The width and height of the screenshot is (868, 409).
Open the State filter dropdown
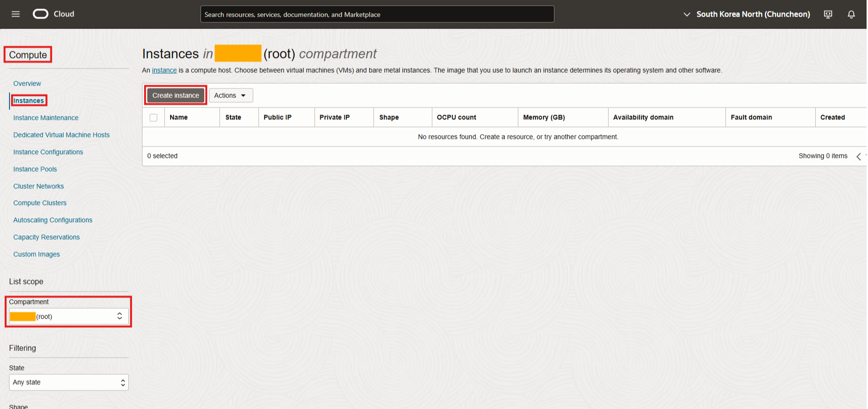tap(69, 382)
